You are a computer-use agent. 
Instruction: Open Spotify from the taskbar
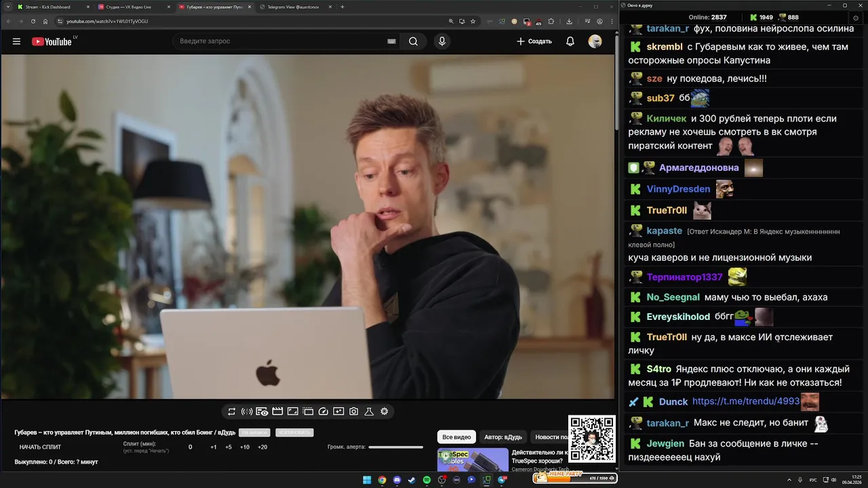[x=427, y=480]
